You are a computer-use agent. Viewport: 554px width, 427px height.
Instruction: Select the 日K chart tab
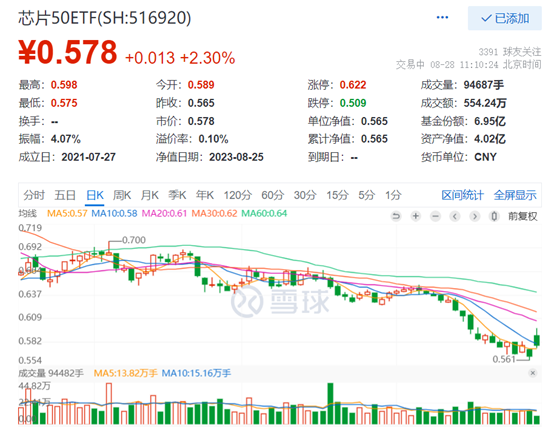(x=95, y=195)
